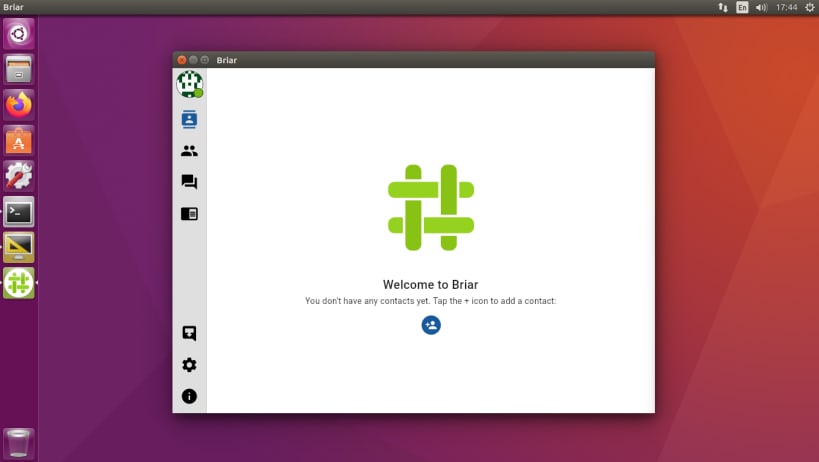Viewport: 819px width, 462px height.
Task: Open Files manager from launcher
Action: [x=19, y=69]
